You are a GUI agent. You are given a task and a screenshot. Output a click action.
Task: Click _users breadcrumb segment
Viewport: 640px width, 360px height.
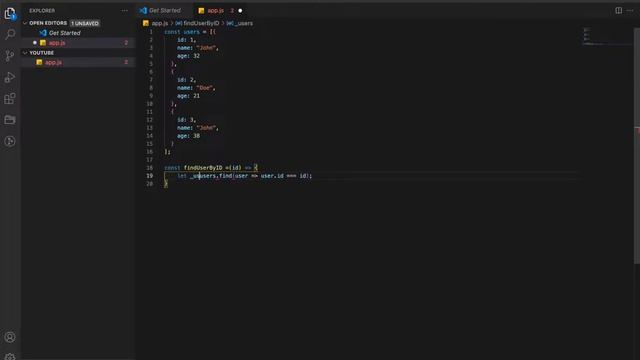244,23
